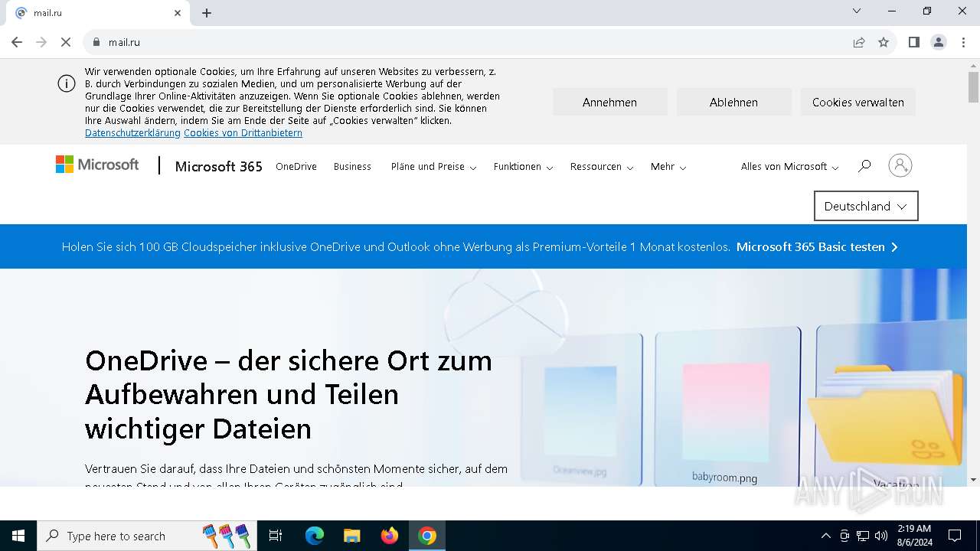Close the mail.ru tab
This screenshot has width=980, height=551.
coord(178,13)
